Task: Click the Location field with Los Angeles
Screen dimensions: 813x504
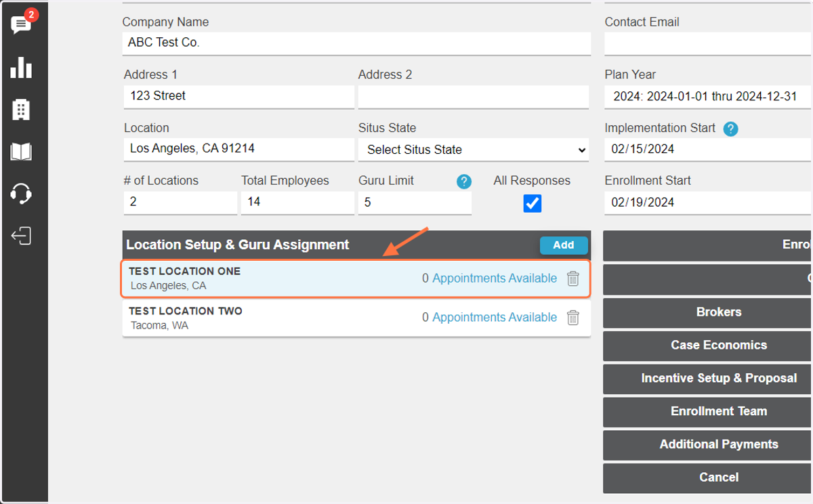Action: (238, 149)
